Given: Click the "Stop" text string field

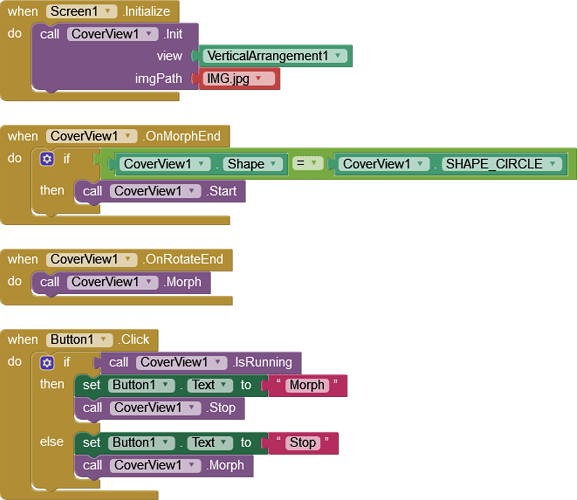Looking at the screenshot, I should pos(302,443).
